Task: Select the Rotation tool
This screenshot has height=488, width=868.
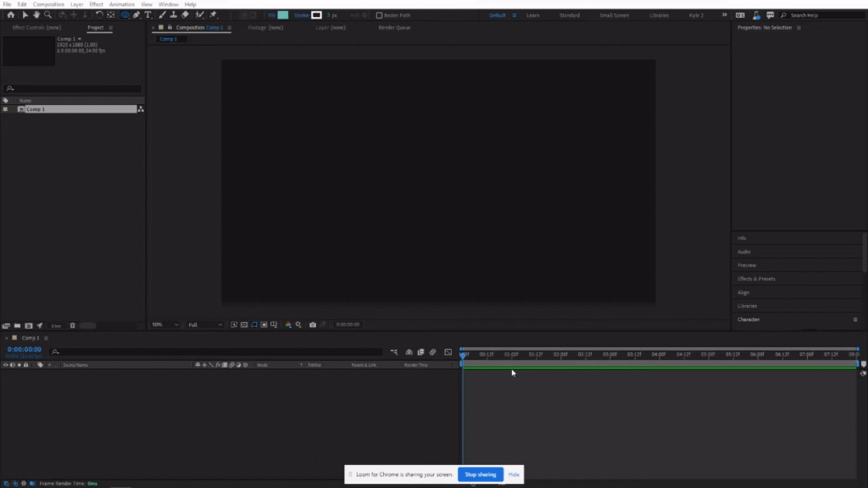Action: pos(99,15)
